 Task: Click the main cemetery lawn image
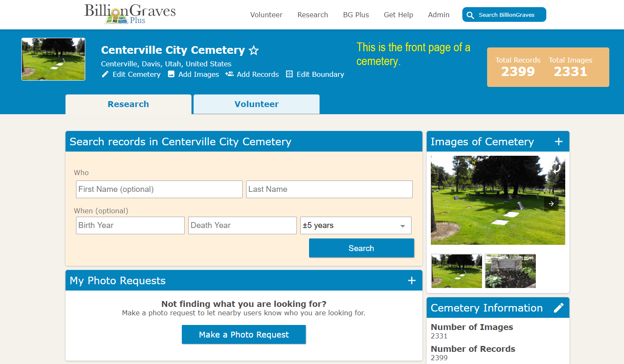pyautogui.click(x=498, y=200)
